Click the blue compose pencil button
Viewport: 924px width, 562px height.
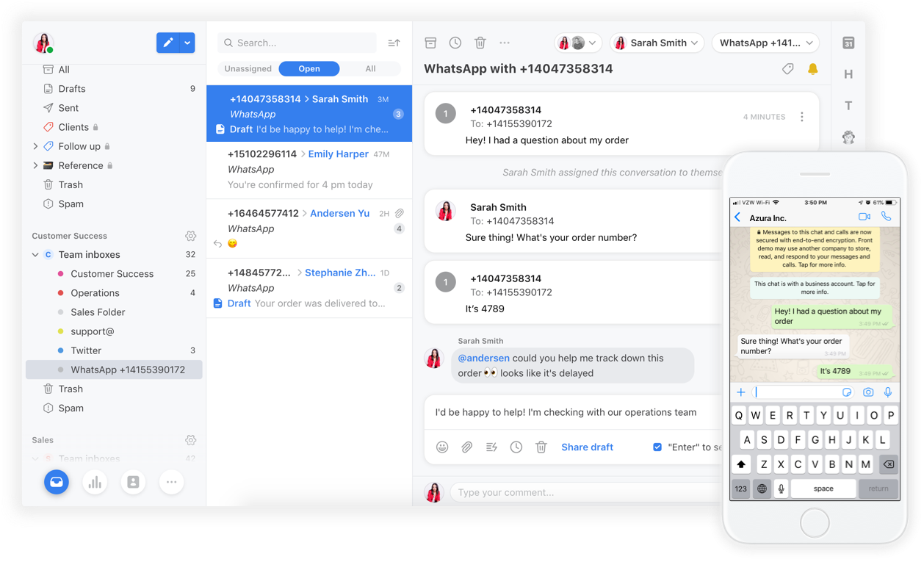(x=168, y=43)
